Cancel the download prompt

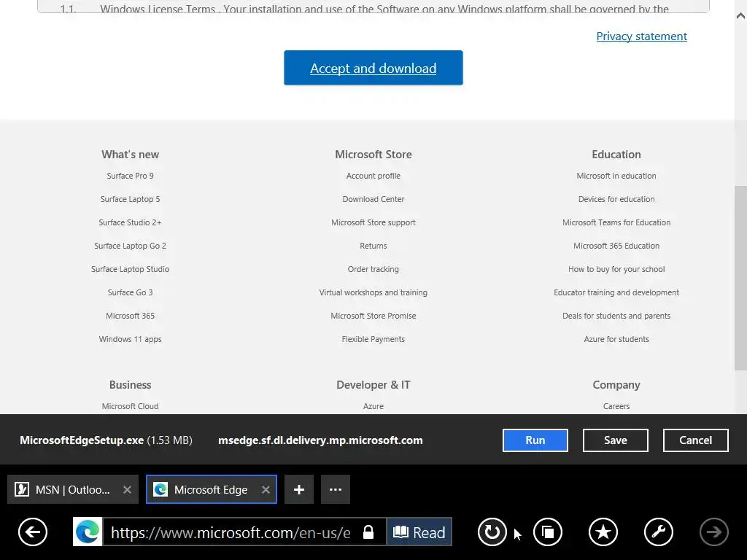[x=695, y=440]
